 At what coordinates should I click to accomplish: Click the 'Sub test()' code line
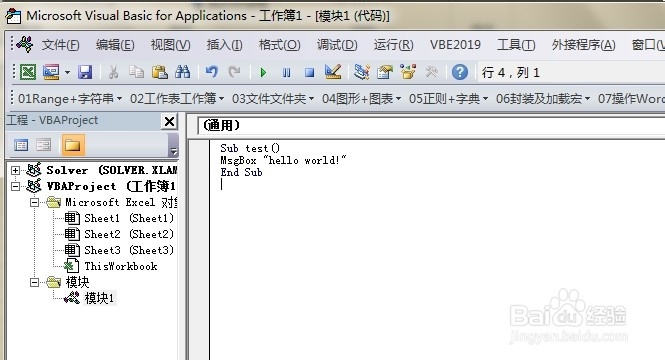coord(250,148)
